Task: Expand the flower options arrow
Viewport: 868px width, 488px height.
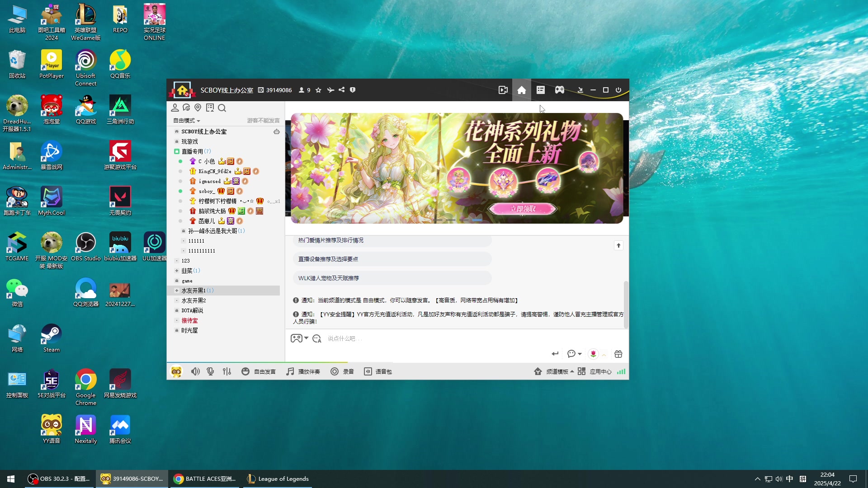Action: click(x=604, y=355)
